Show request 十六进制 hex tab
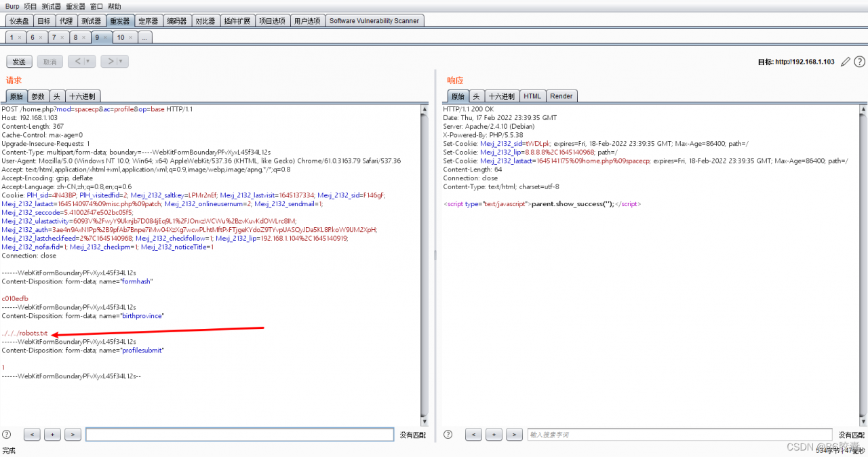The image size is (868, 457). pyautogui.click(x=83, y=96)
